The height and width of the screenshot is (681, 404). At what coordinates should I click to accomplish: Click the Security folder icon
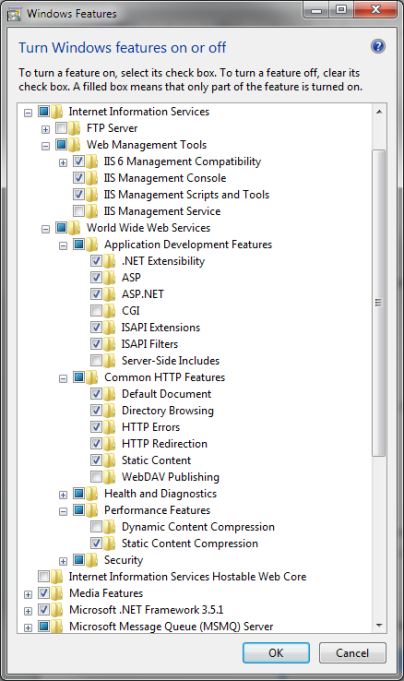coord(92,560)
